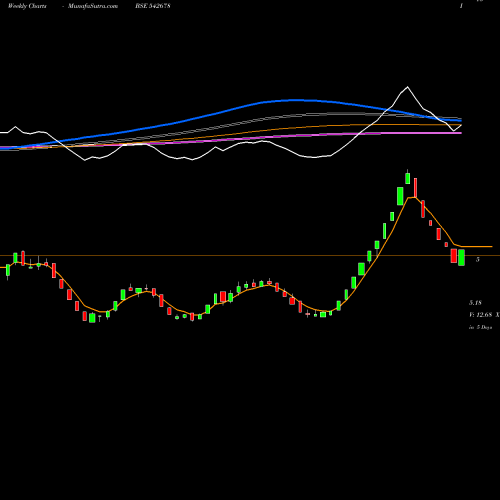
Task: Click the '5.18' price value
Action: pyautogui.click(x=475, y=303)
